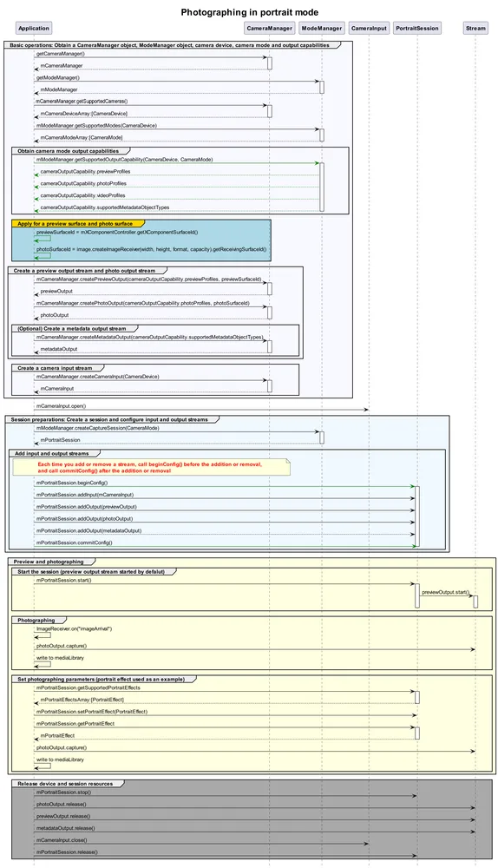Click the mModeManager return label
Screen dimensions: 498x868
click(x=59, y=89)
